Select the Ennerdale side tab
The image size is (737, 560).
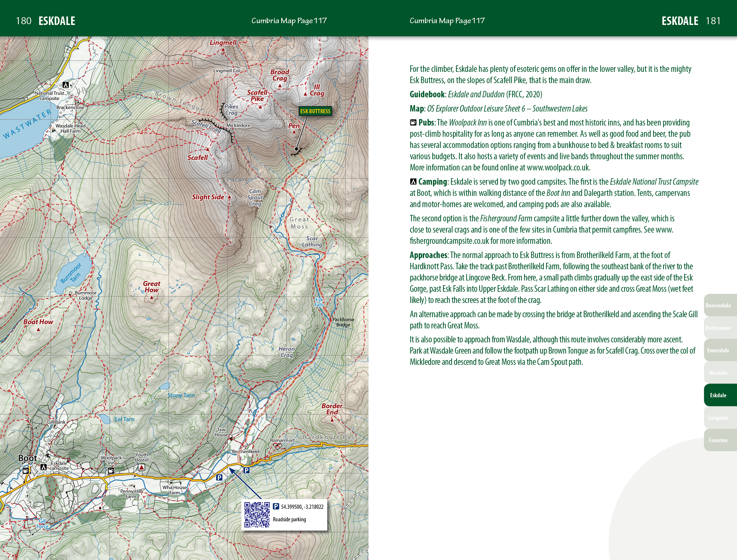pos(720,350)
